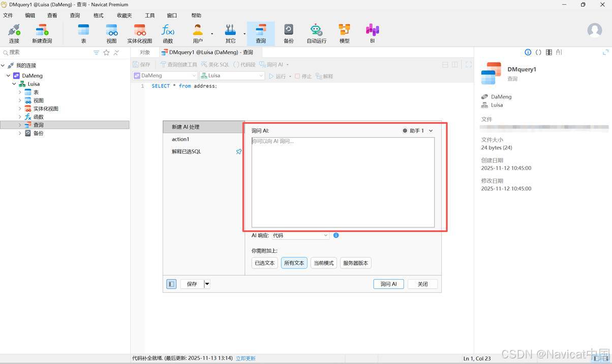The height and width of the screenshot is (364, 612).
Task: Click the 连接 connection toolbar icon
Action: 14,34
